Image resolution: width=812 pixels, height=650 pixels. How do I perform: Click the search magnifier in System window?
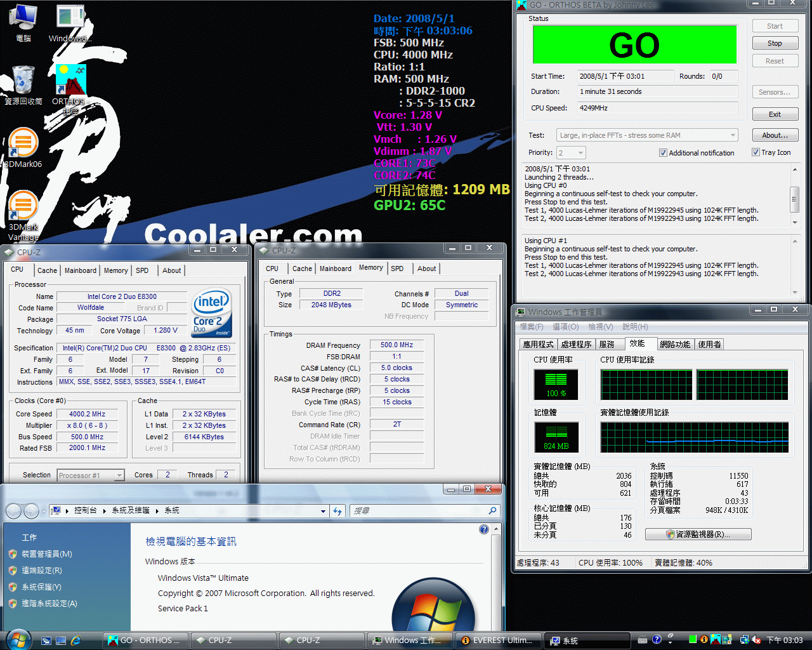(x=492, y=510)
